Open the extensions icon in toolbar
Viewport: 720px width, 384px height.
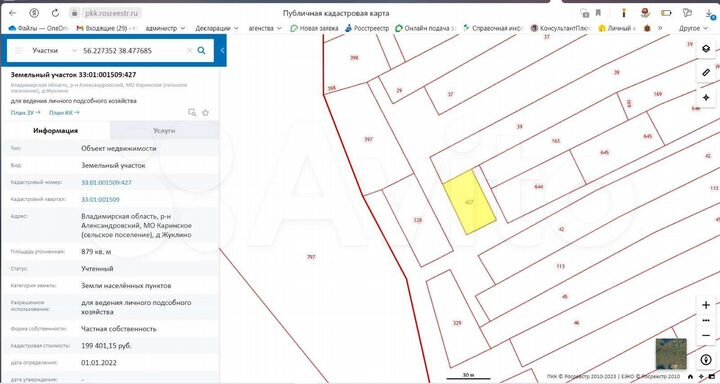[687, 13]
